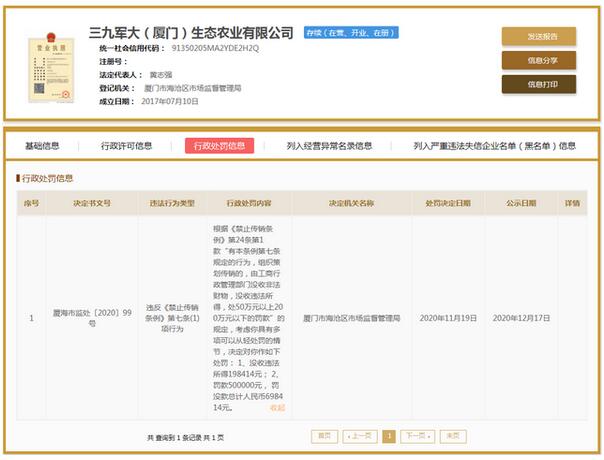Open the 基础信息 tab
The image size is (604, 460).
click(48, 145)
